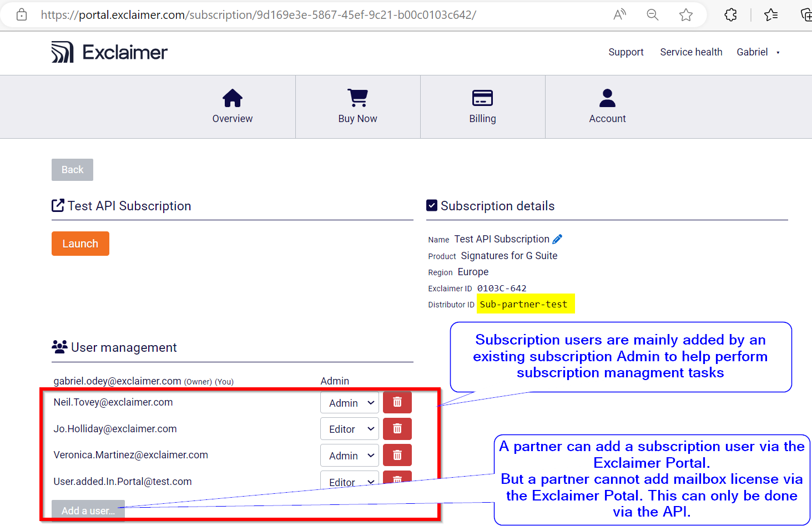Click the Launch button
Screen dimensions: 812x531
tap(80, 243)
